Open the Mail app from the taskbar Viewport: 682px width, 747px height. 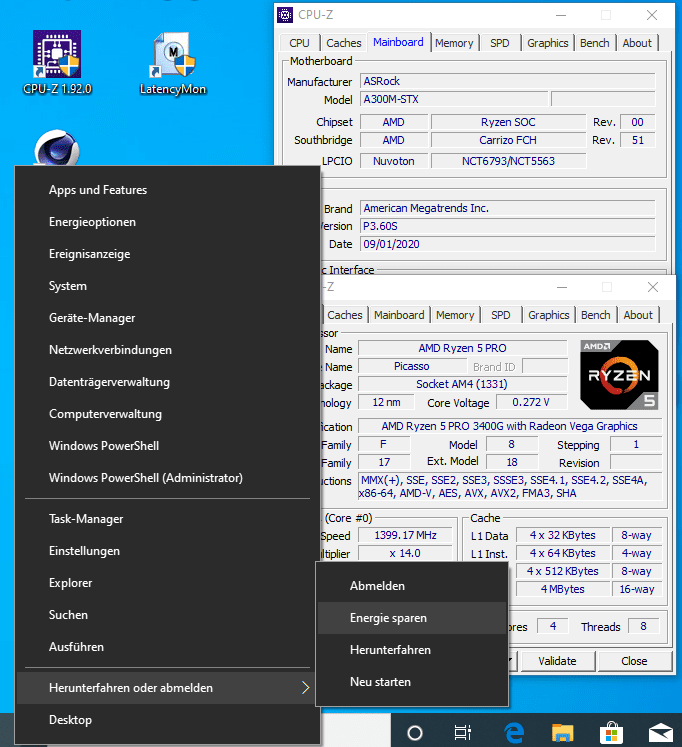pyautogui.click(x=661, y=733)
